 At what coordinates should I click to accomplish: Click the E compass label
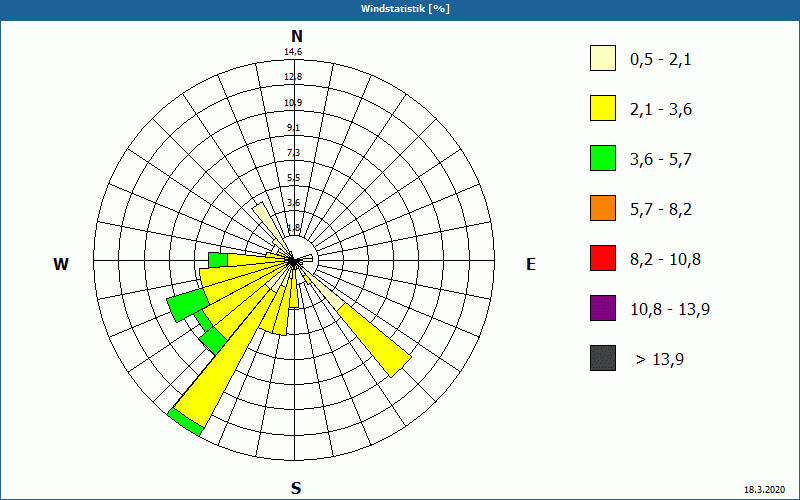[x=531, y=264]
